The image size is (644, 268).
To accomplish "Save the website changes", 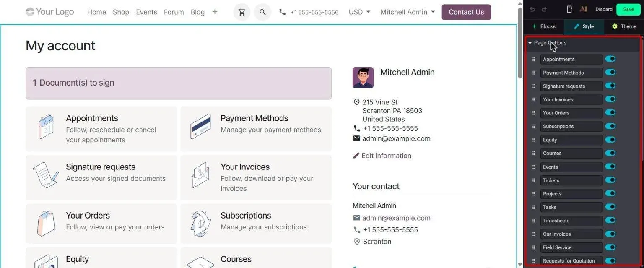I will [628, 9].
